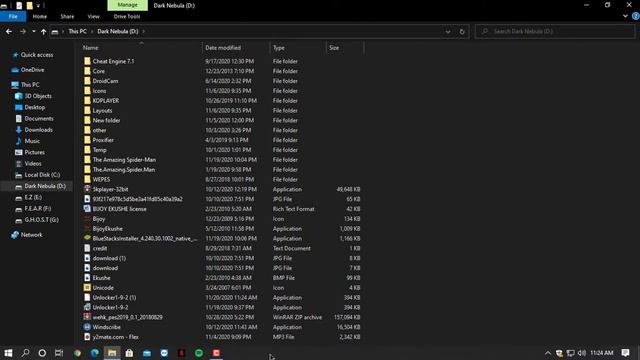Launch Microsoft Edge from taskbar

coord(95,353)
